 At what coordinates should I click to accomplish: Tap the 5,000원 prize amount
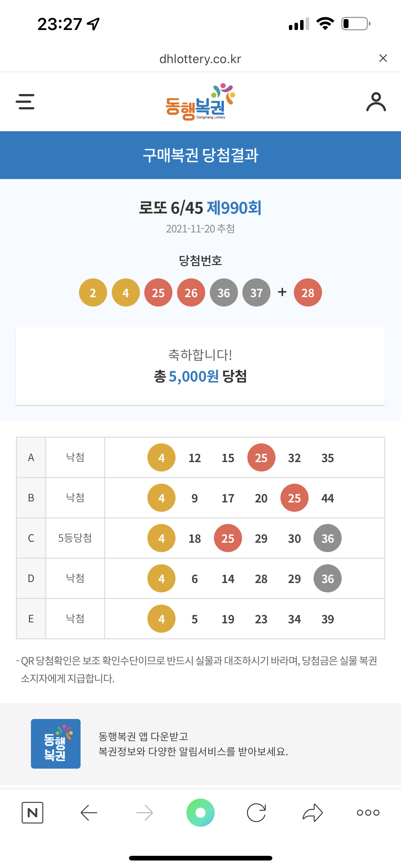click(x=194, y=377)
